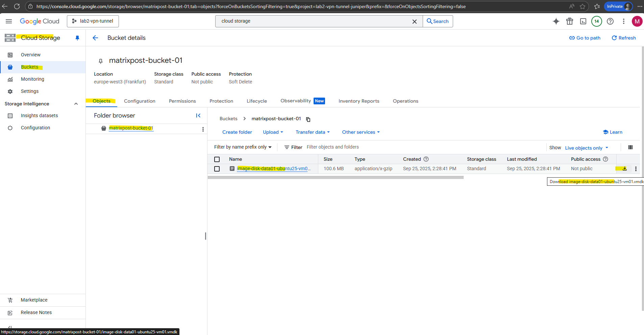This screenshot has width=644, height=335.
Task: Switch to the Objects tab
Action: 101,101
